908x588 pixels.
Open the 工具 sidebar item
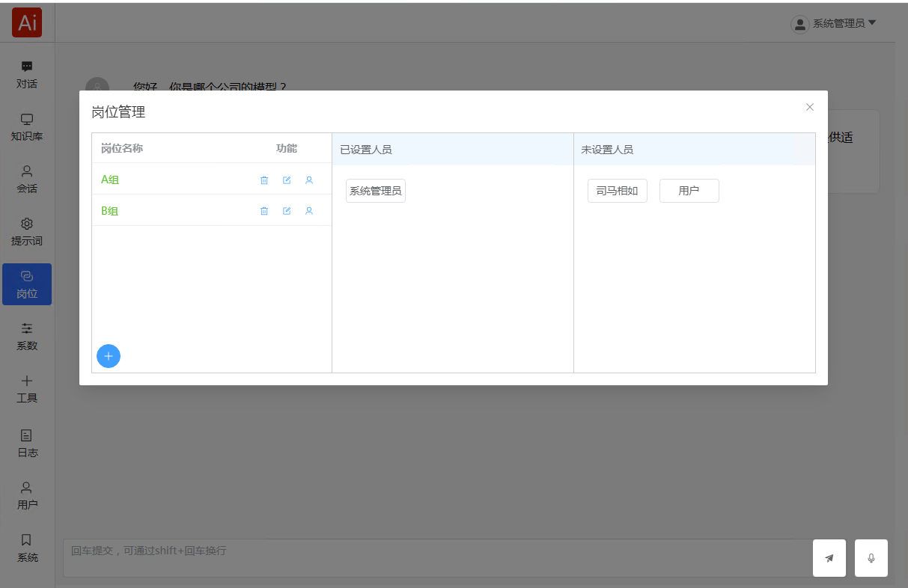[x=27, y=389]
